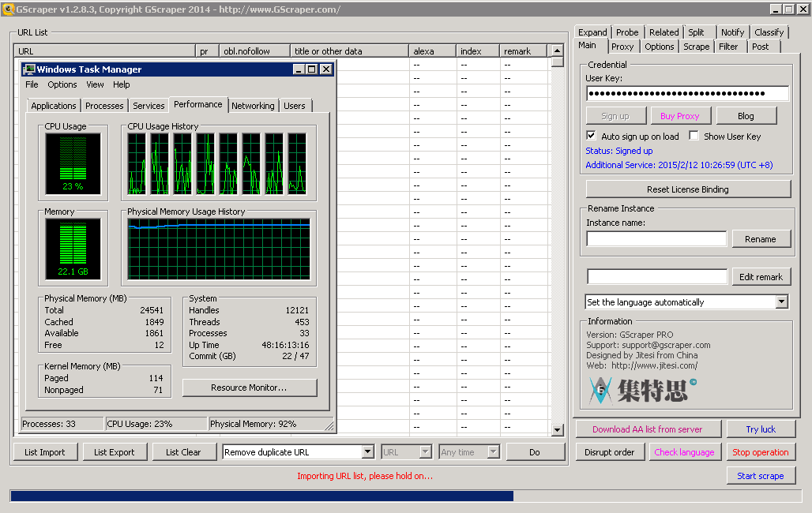Open the Remove duplicate URL dropdown
This screenshot has width=812, height=513.
pyautogui.click(x=367, y=452)
